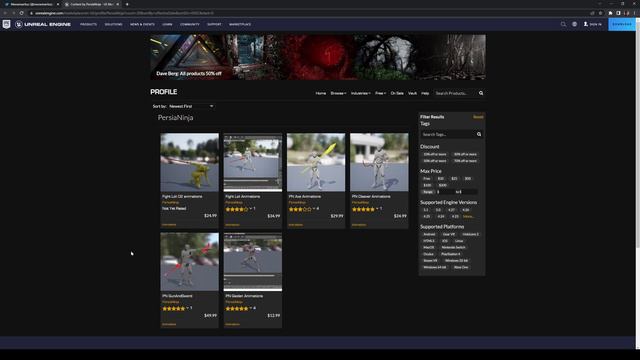Viewport: 640px width, 360px height.
Task: Open the Dave Berg 50% off banner
Action: (318, 57)
